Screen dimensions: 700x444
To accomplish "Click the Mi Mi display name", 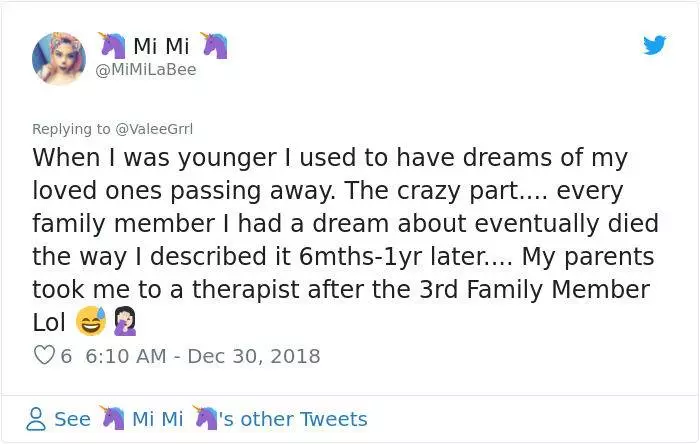I will (161, 46).
